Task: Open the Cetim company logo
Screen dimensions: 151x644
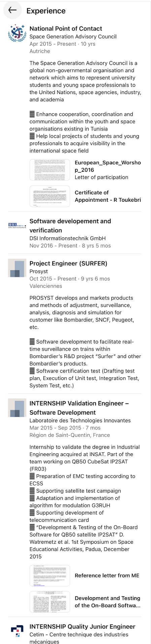Action: point(17,631)
